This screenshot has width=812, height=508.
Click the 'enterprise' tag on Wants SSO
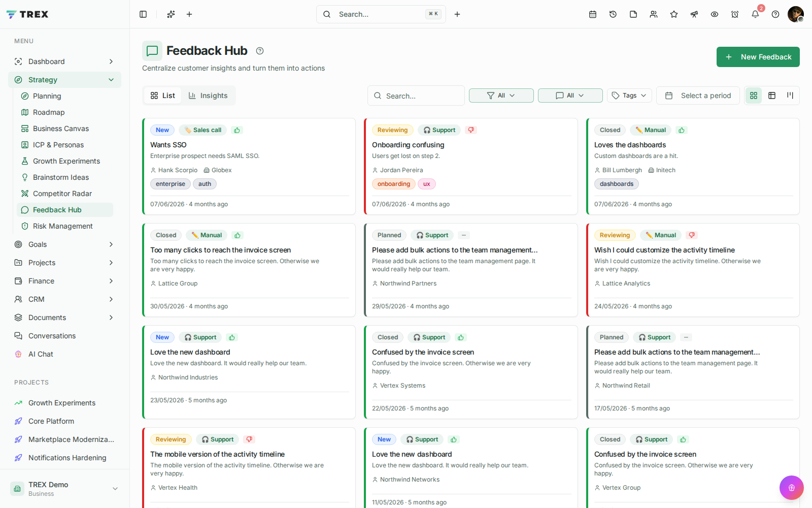click(x=171, y=184)
